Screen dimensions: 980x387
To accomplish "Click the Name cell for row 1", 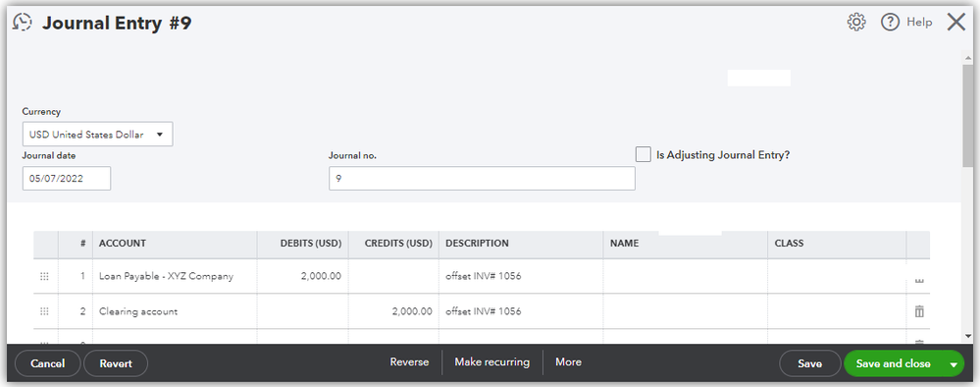I will [685, 276].
